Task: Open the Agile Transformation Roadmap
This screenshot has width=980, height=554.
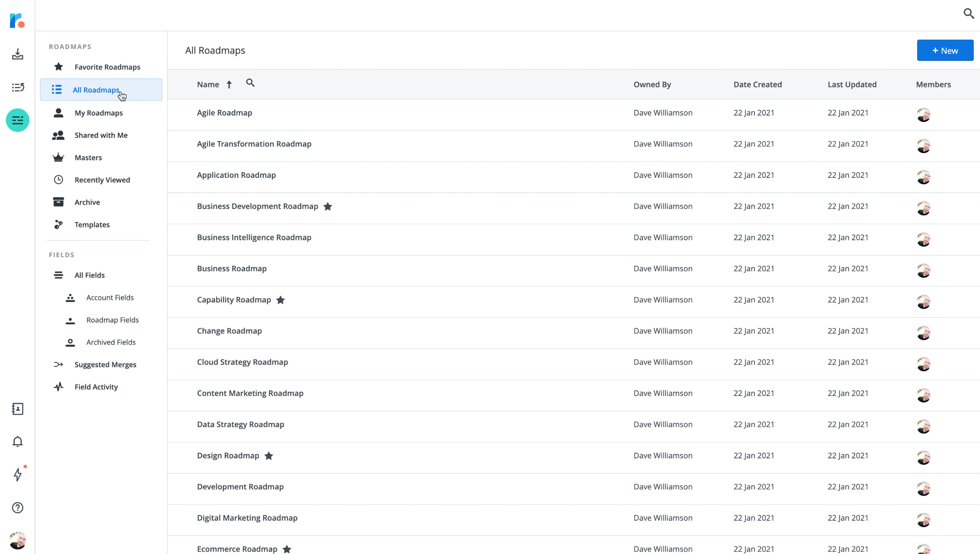Action: tap(254, 144)
